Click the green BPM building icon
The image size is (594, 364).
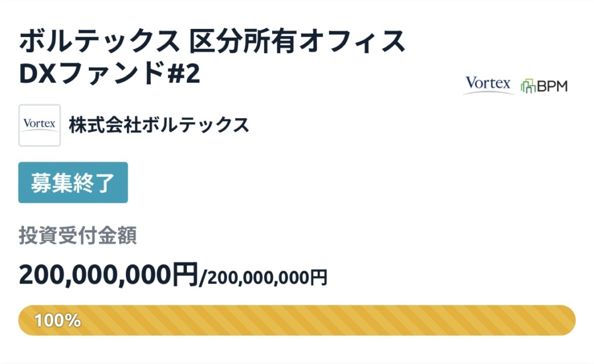[528, 86]
